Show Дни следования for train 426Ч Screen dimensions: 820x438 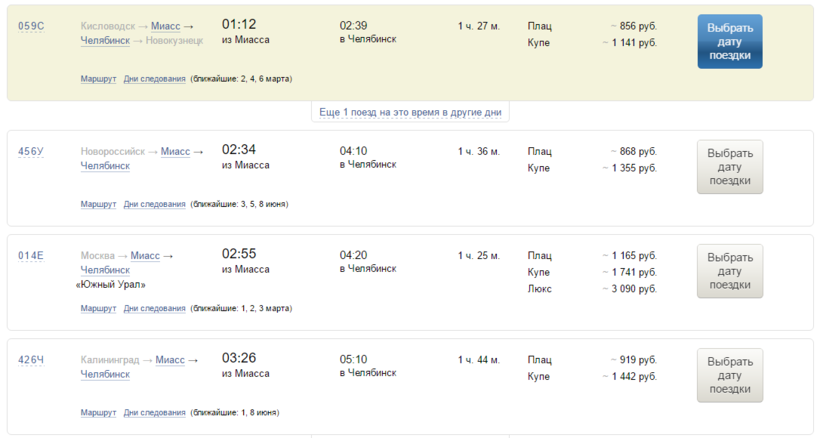pos(154,412)
